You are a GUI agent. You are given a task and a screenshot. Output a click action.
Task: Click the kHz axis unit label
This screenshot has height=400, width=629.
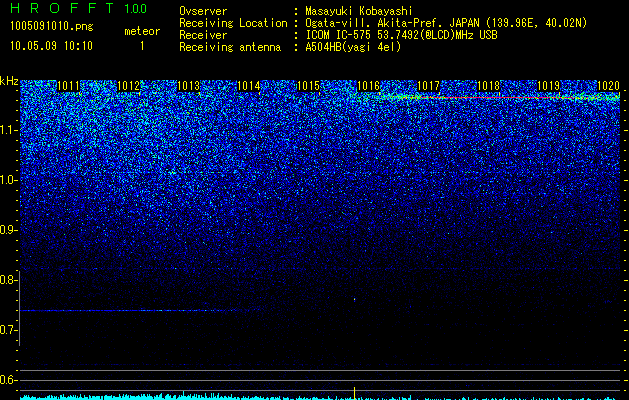(x=9, y=81)
